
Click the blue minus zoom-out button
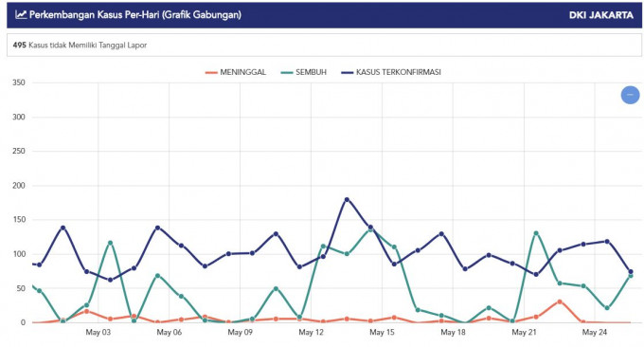pyautogui.click(x=630, y=95)
